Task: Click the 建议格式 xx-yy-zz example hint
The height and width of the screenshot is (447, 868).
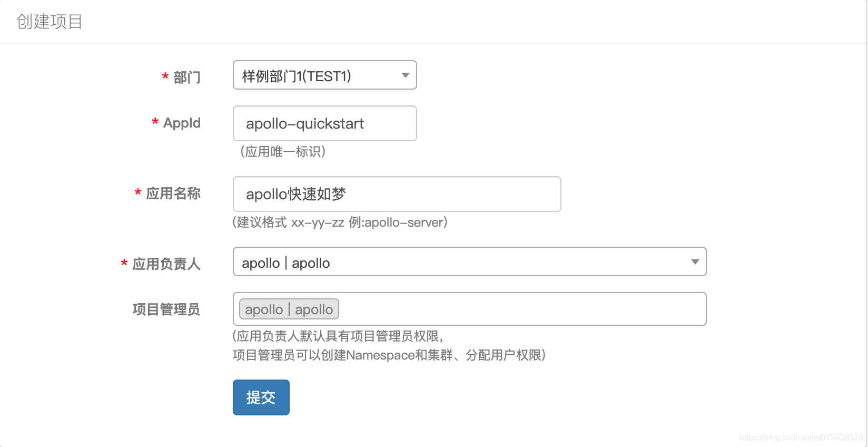Action: (x=340, y=222)
